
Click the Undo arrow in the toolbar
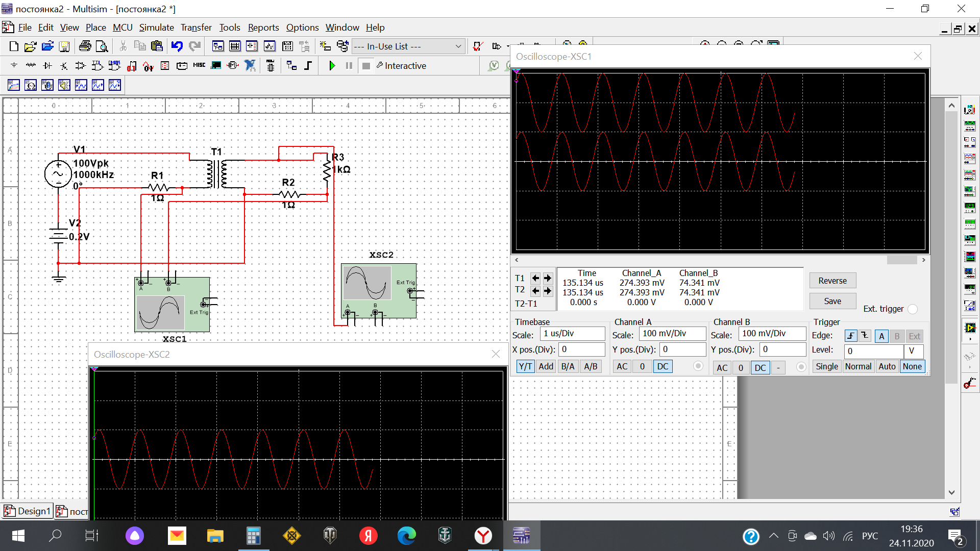tap(177, 46)
